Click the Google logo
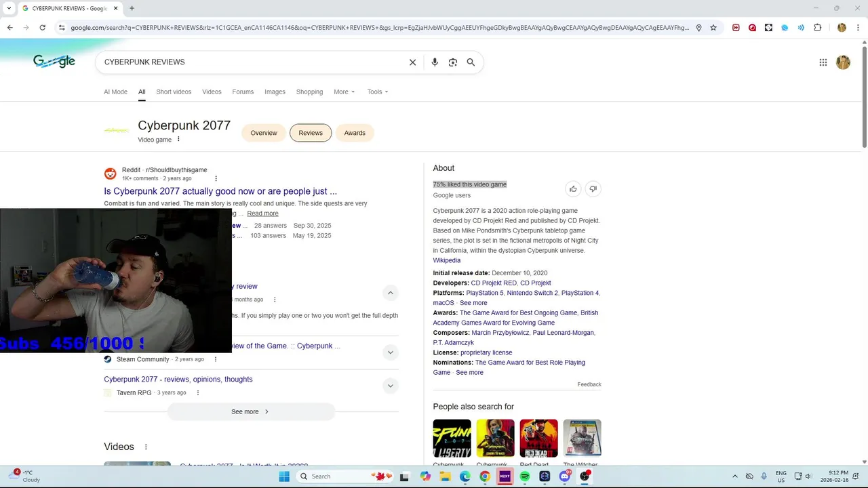This screenshot has width=868, height=488. [54, 62]
